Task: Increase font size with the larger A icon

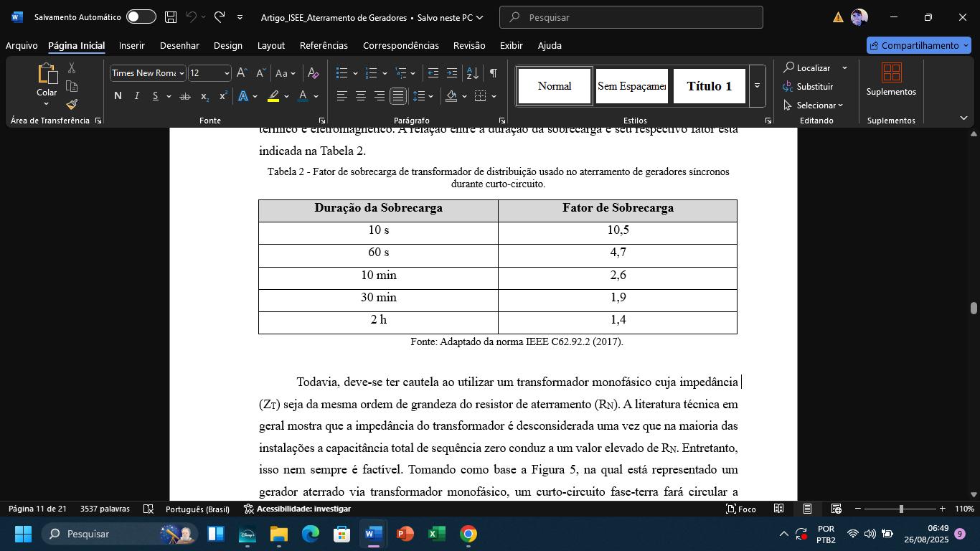Action: tap(242, 73)
